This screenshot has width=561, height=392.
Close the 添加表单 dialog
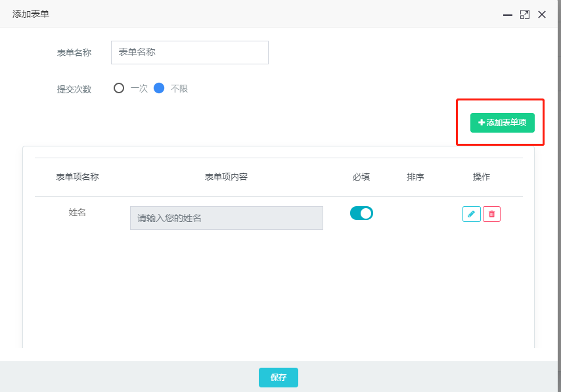[542, 14]
